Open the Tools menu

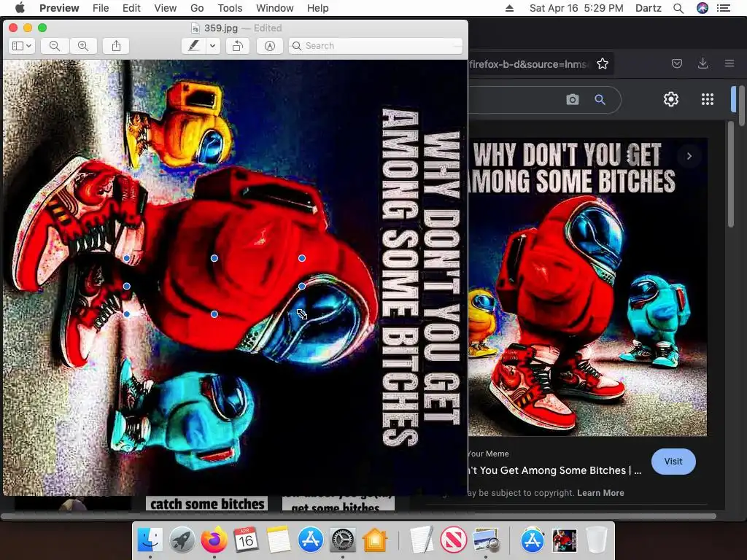[230, 8]
